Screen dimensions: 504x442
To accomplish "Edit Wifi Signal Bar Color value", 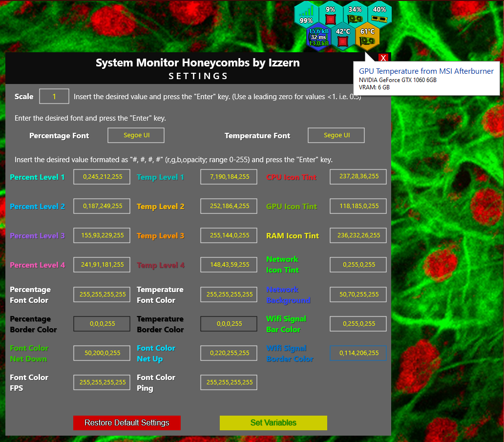I will (358, 324).
